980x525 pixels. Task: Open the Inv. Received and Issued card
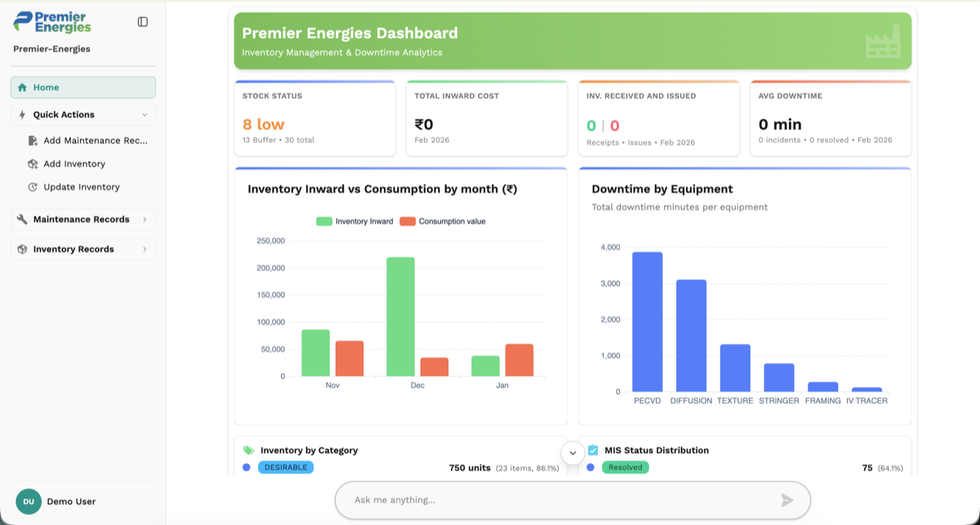point(658,118)
